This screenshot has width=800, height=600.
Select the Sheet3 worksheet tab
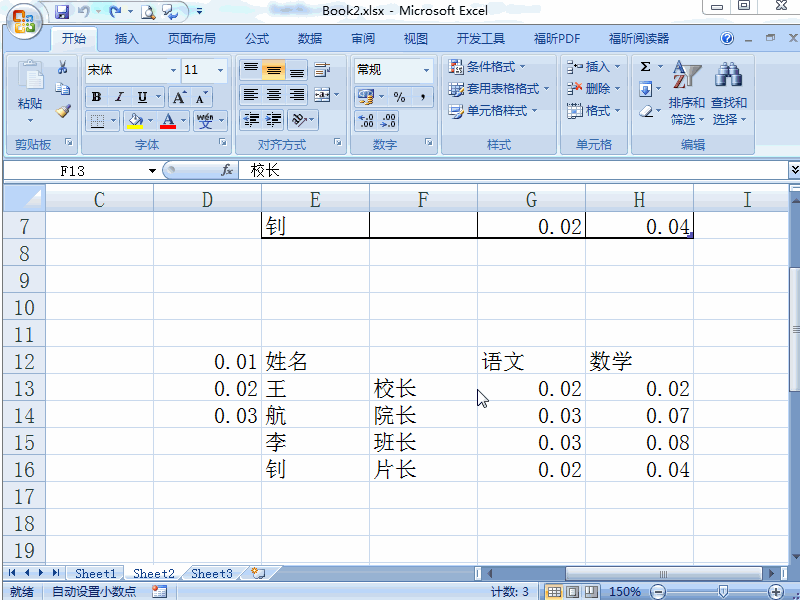(x=211, y=574)
